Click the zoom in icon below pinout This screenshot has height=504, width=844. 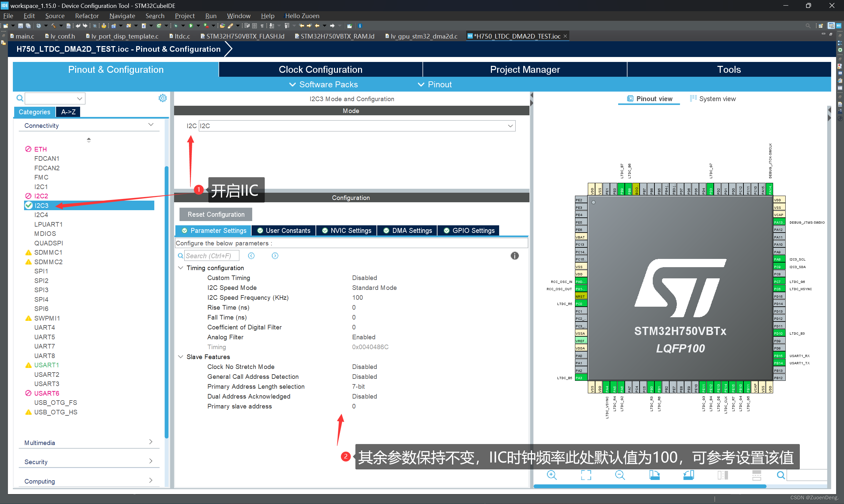tap(551, 475)
